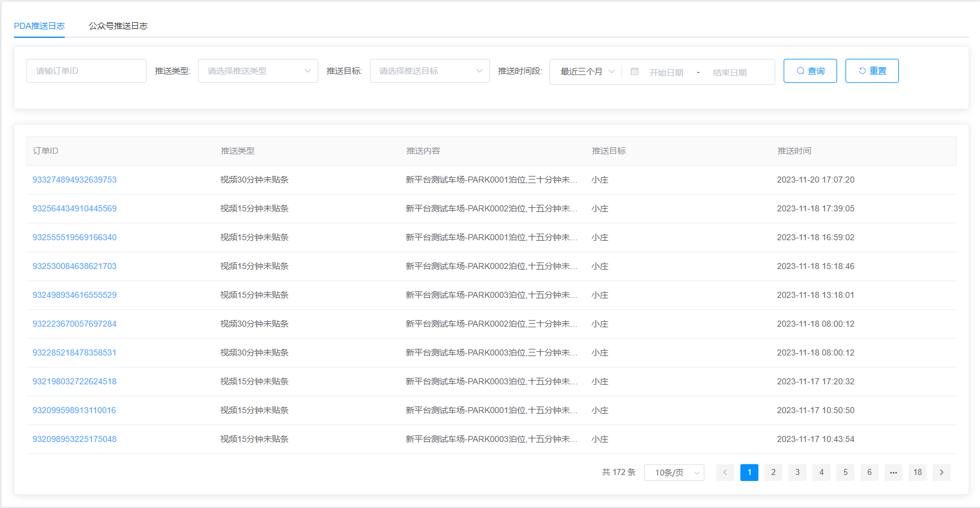This screenshot has height=508, width=980.
Task: Open the 推送类型 dropdown
Action: pyautogui.click(x=258, y=71)
